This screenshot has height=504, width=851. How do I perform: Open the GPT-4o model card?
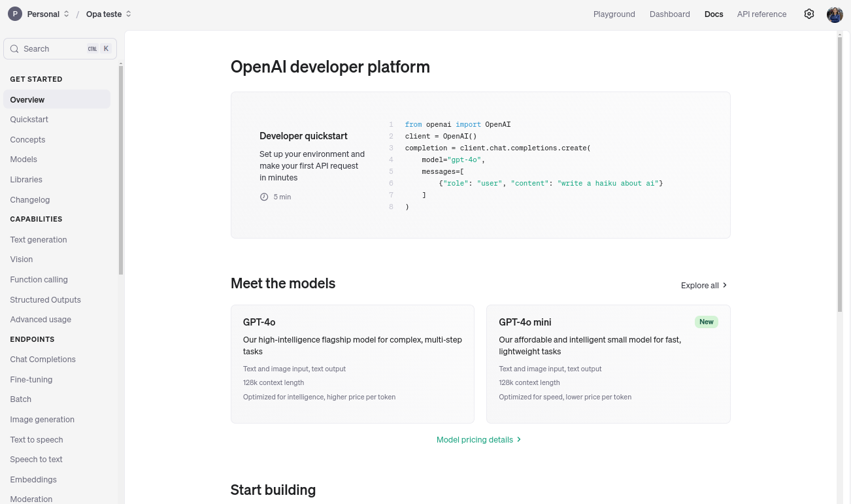(x=352, y=364)
